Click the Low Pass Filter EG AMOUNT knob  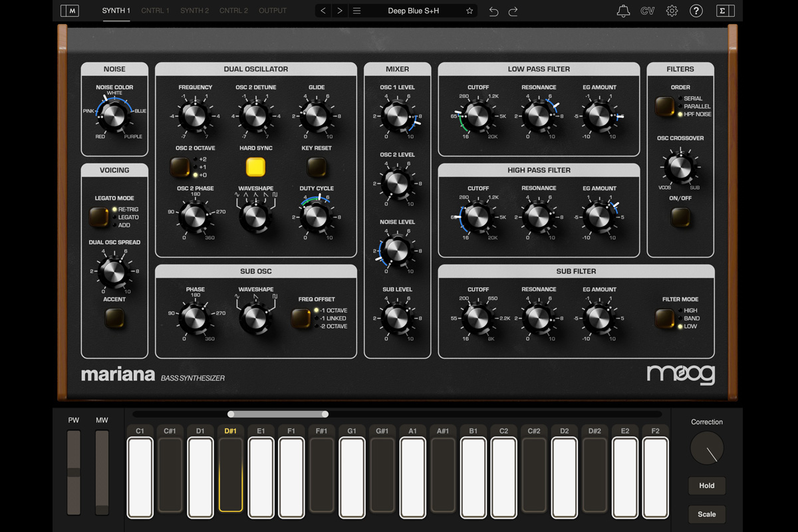tap(599, 116)
